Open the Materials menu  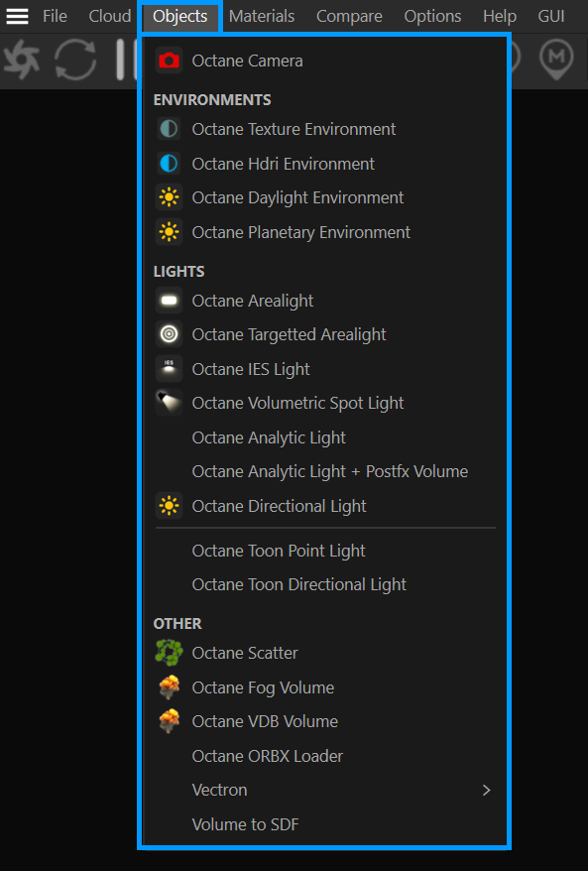262,16
